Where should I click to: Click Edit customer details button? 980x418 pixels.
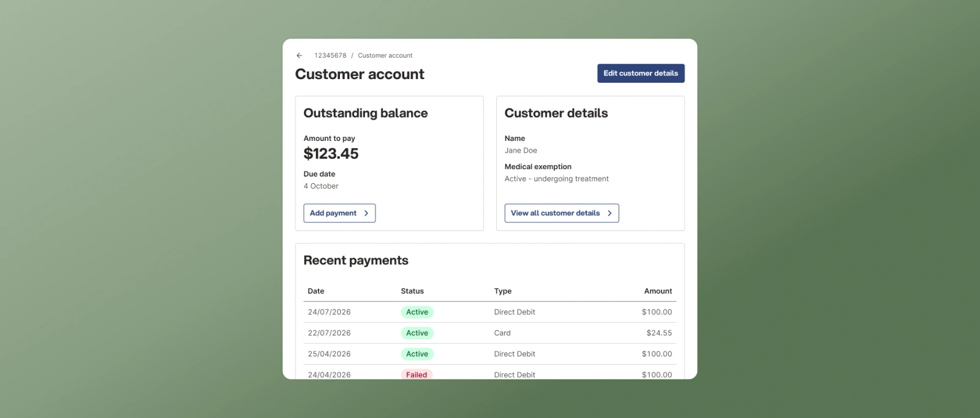point(641,73)
